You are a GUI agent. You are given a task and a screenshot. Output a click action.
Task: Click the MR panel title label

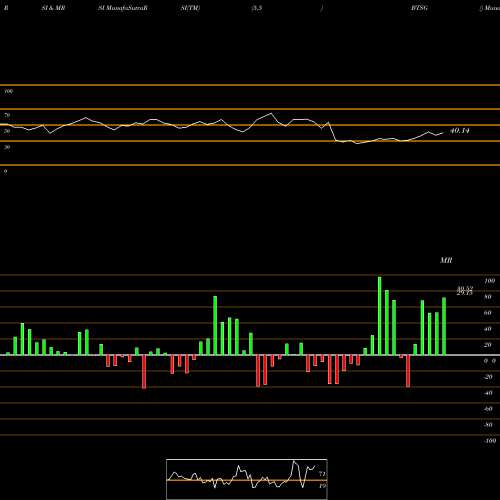pos(446,260)
